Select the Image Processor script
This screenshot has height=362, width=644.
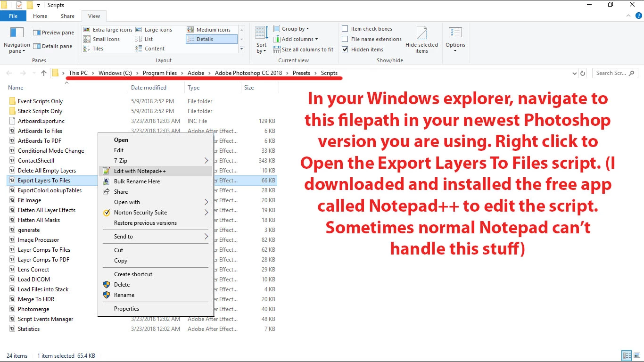tap(39, 240)
